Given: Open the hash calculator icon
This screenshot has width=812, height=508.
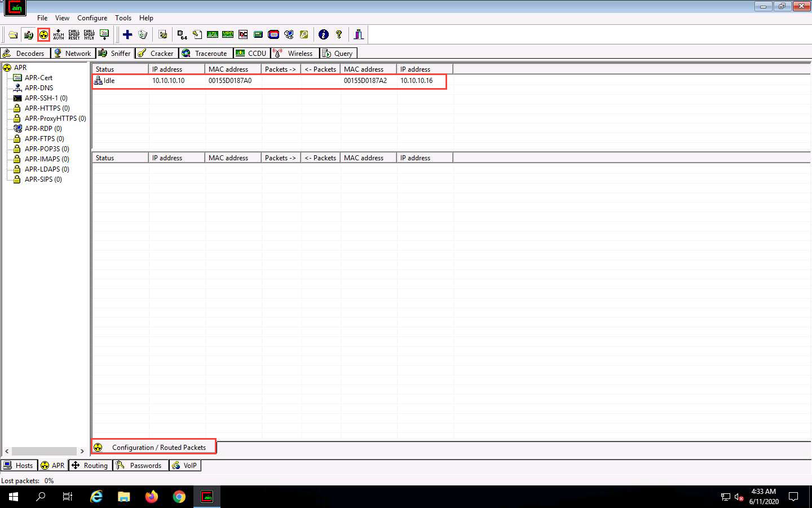Looking at the screenshot, I should pos(258,35).
